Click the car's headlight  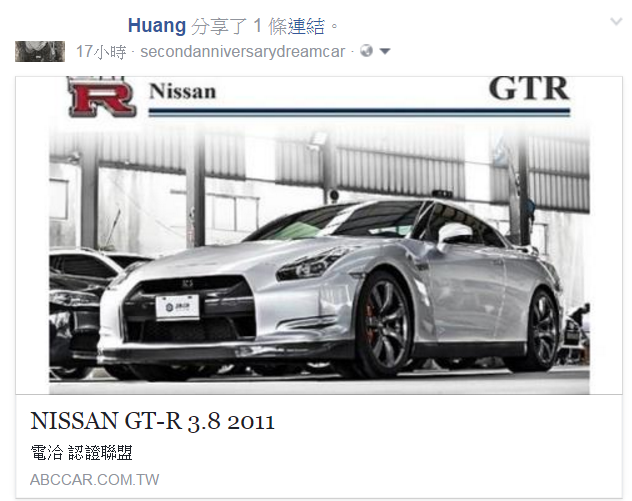coord(312,264)
